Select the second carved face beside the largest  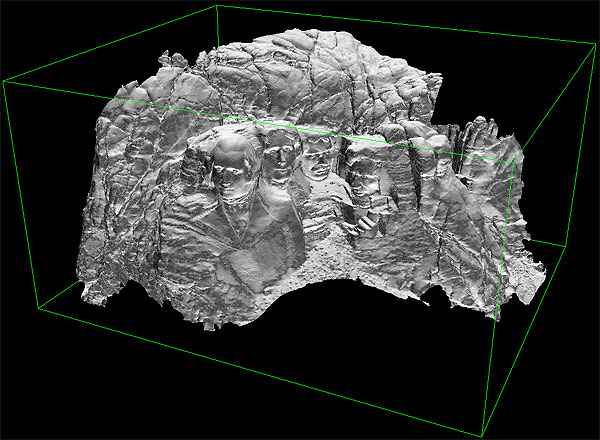coord(280,156)
